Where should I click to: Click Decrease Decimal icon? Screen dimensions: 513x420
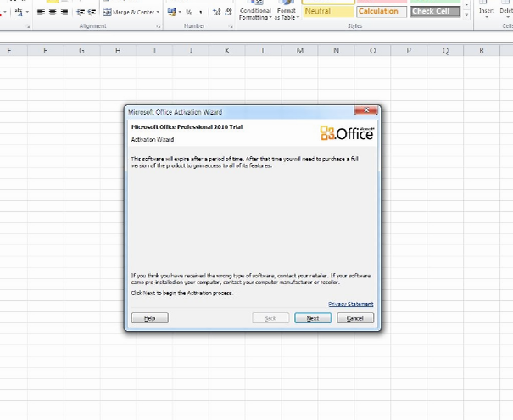[228, 12]
